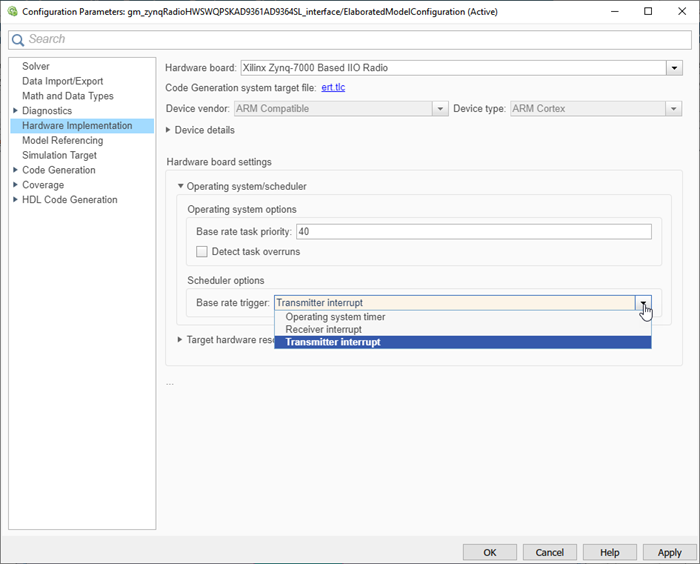This screenshot has width=700, height=564.
Task: Open the Code Generation category
Action: [x=59, y=170]
